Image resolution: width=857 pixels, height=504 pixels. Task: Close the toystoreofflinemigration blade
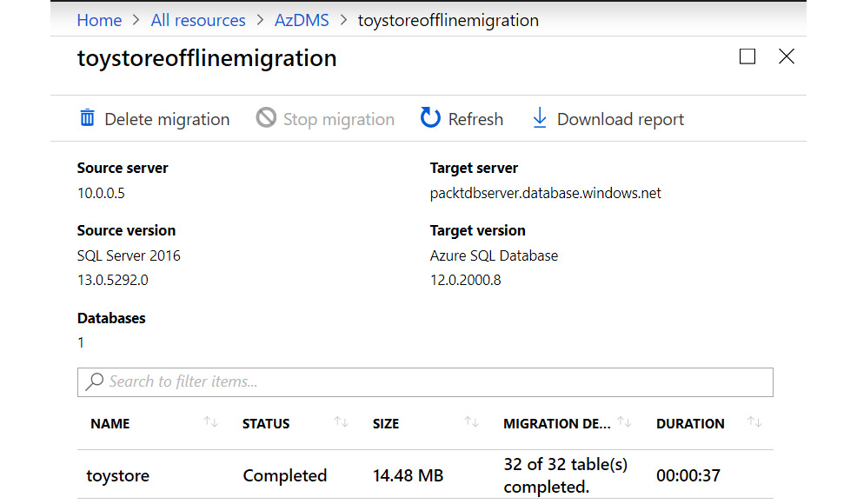(787, 57)
